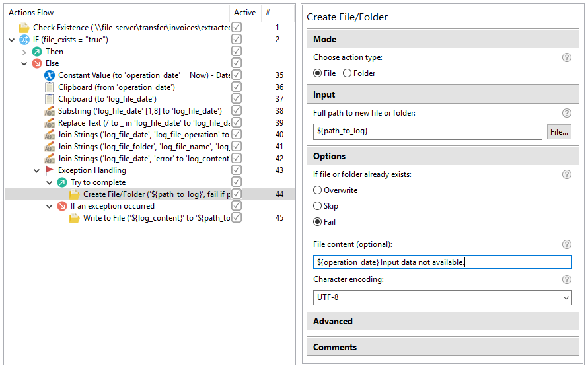
Task: Toggle Active checkbox for Write to File row
Action: tap(237, 217)
